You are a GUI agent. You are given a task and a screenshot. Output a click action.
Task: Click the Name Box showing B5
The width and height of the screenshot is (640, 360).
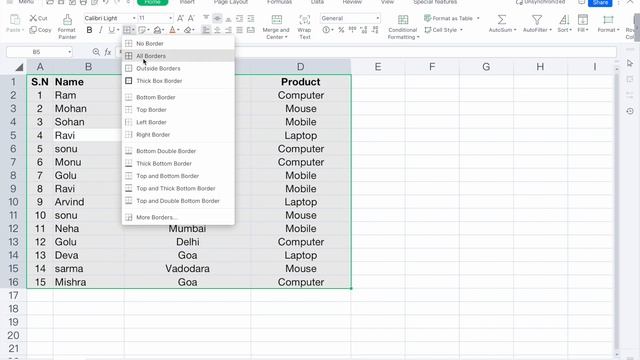[x=36, y=52]
